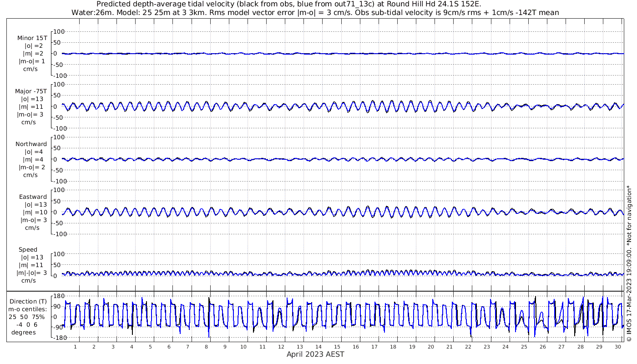Click the 'April 2023 AEST' axis label

coord(315,354)
